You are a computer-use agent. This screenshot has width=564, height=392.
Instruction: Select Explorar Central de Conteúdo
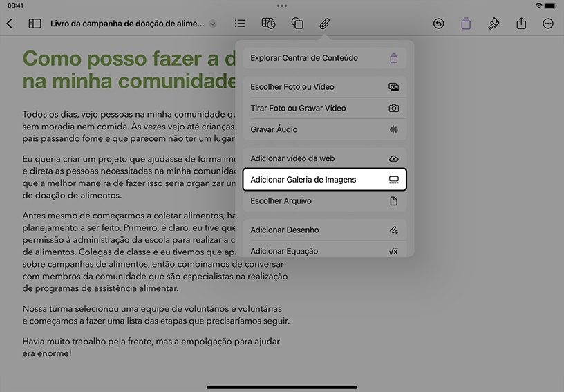(x=324, y=58)
